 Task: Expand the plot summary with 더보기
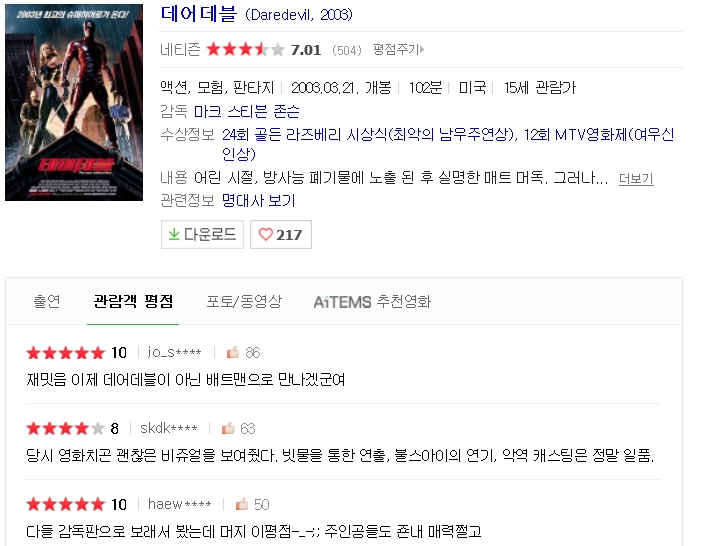(x=636, y=178)
